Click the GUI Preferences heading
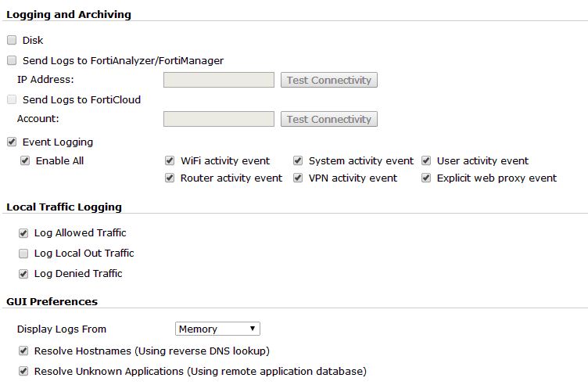588x385 pixels. coord(52,301)
